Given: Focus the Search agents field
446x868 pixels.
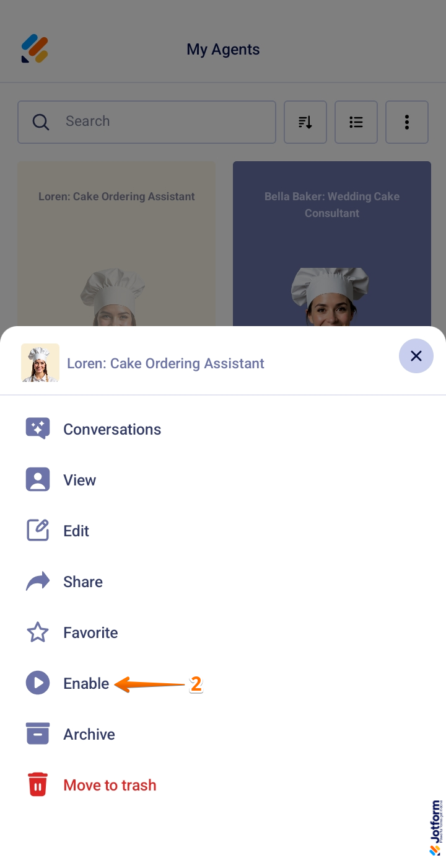Looking at the screenshot, I should [x=147, y=122].
